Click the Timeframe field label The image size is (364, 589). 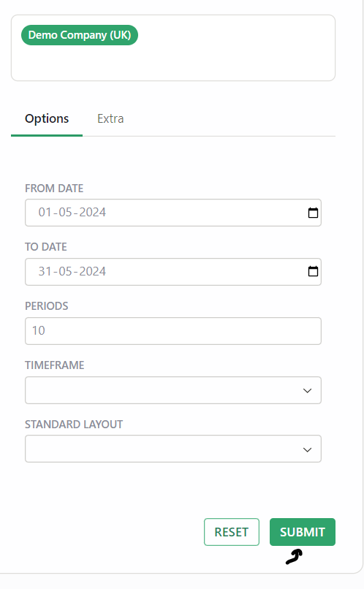pos(55,365)
